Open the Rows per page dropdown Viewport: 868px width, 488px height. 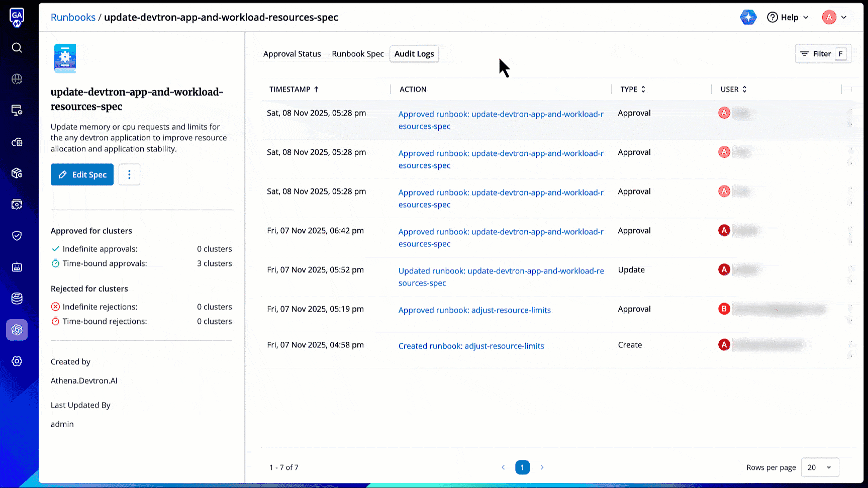pyautogui.click(x=820, y=467)
